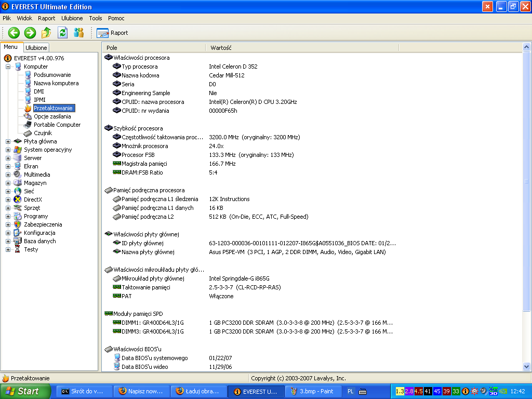532x399 pixels.
Task: Click the Konfiguracja tree icon
Action: coord(18,233)
